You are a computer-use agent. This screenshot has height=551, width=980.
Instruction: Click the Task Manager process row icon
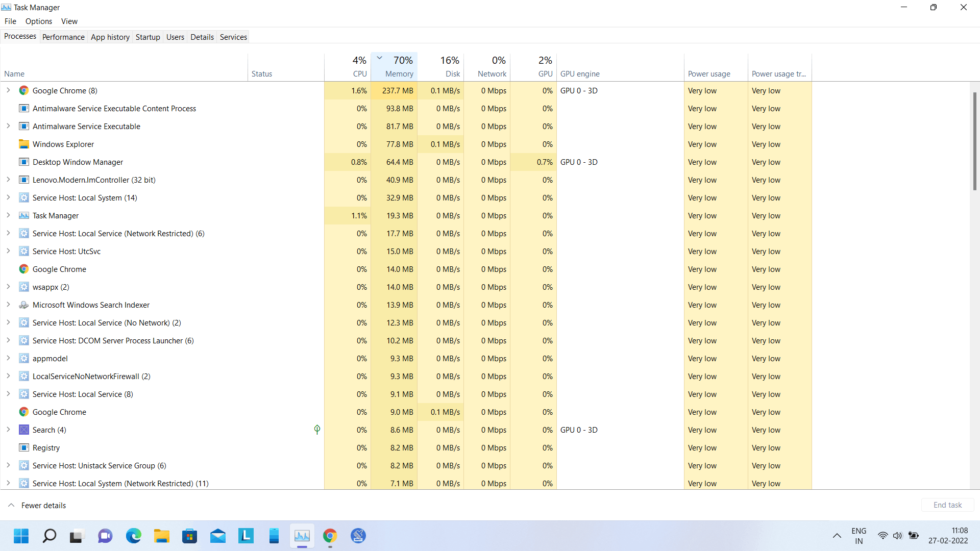[23, 216]
